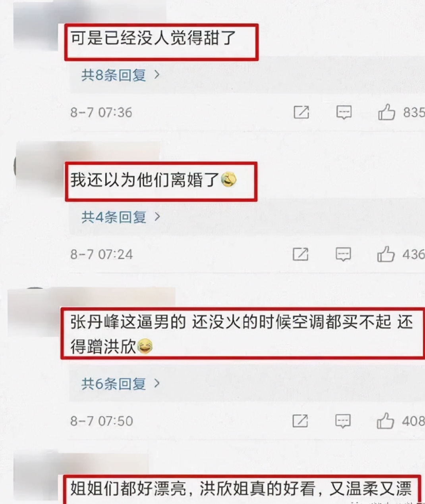
Task: Reply to the comment posted at 8-7 07:50
Action: [343, 421]
